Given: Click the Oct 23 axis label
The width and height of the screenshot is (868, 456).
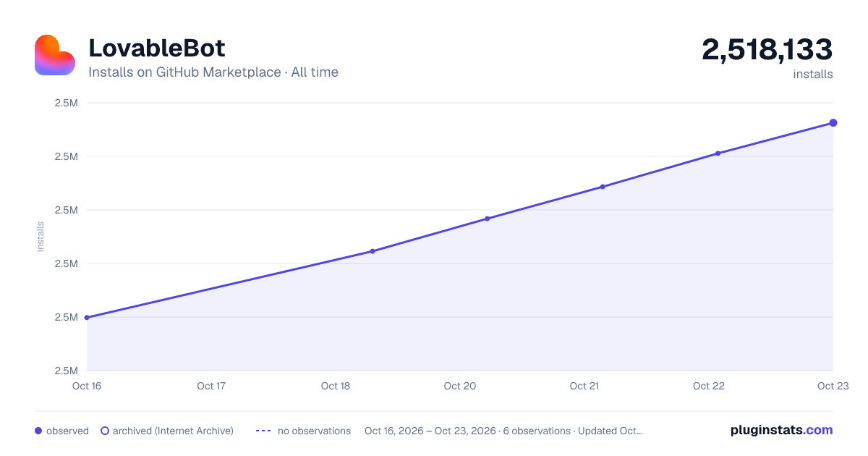Looking at the screenshot, I should pos(833,386).
